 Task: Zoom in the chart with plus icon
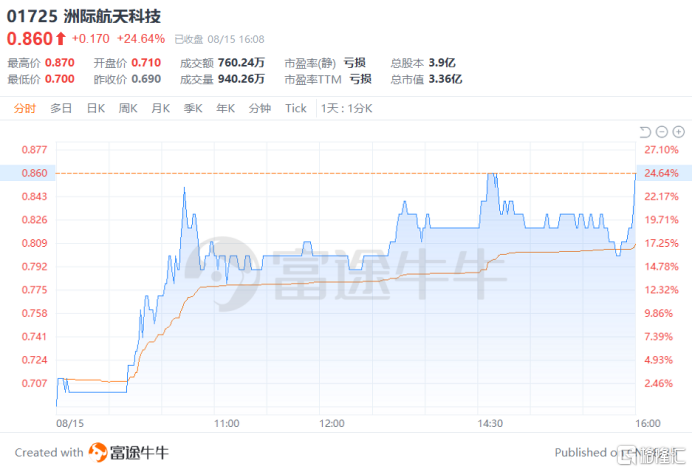tap(678, 132)
